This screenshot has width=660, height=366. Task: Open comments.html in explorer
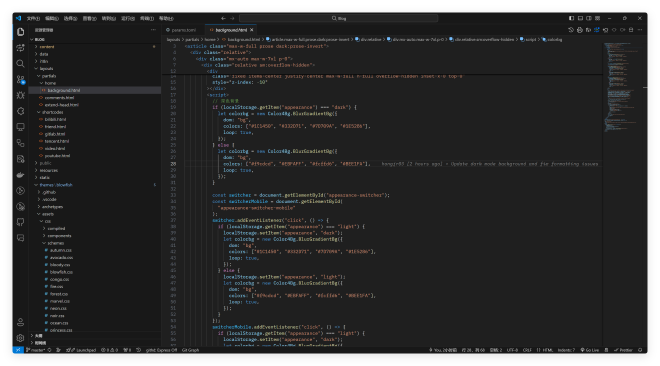95,98
